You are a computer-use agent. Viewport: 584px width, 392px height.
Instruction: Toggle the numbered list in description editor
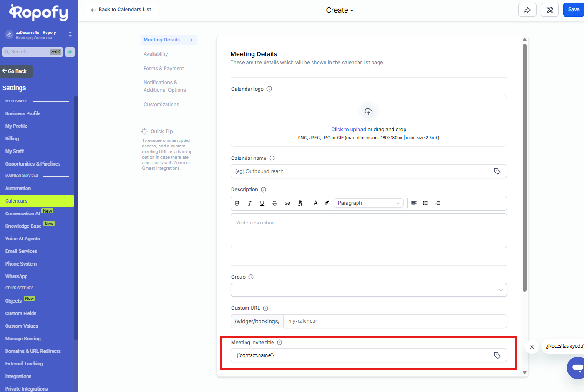tap(438, 203)
